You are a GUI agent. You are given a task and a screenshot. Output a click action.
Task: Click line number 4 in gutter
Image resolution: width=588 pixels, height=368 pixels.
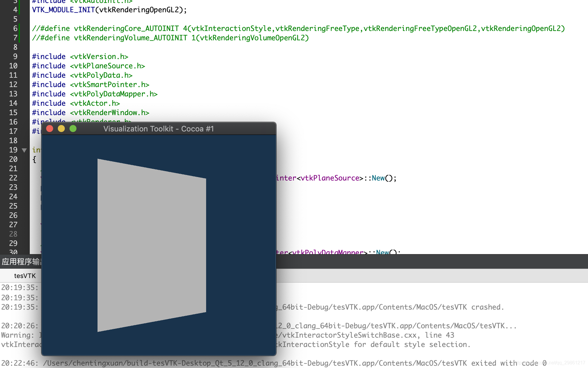[15, 10]
